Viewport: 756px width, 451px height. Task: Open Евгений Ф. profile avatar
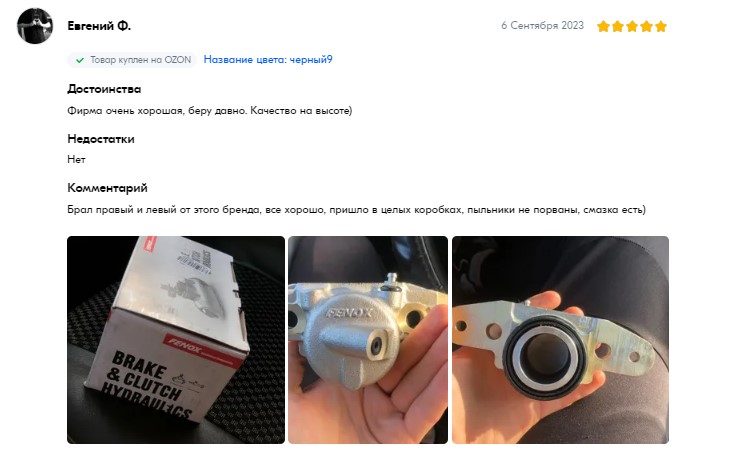pos(35,26)
